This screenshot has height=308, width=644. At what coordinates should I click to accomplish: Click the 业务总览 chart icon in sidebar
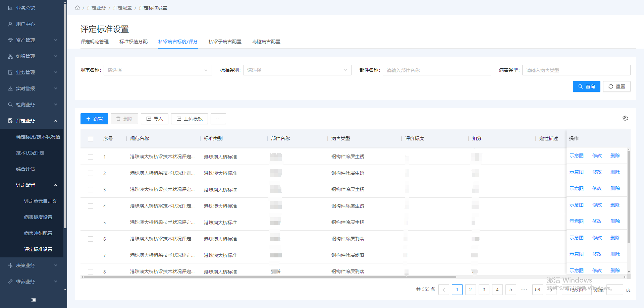[10, 8]
